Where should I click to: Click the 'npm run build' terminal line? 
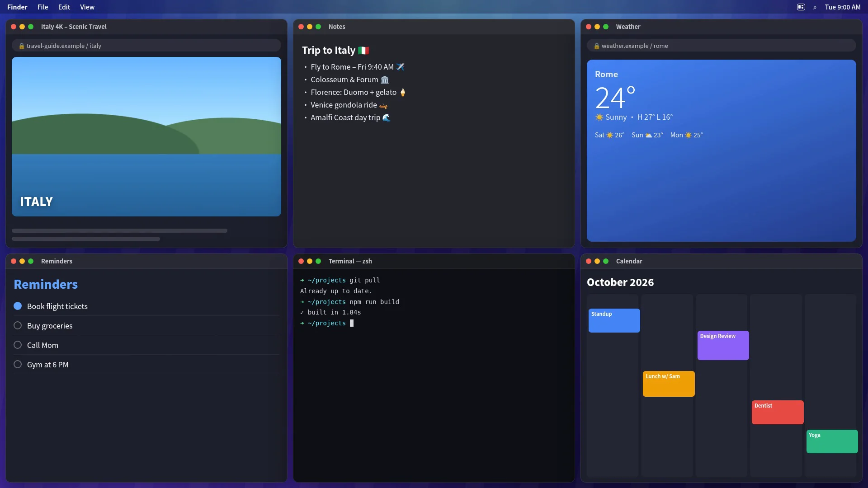tap(349, 302)
